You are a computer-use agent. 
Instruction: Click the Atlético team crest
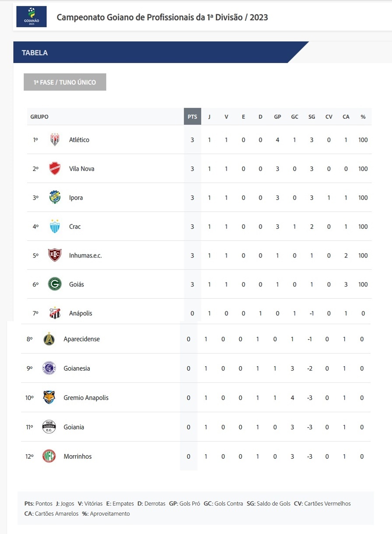point(55,140)
